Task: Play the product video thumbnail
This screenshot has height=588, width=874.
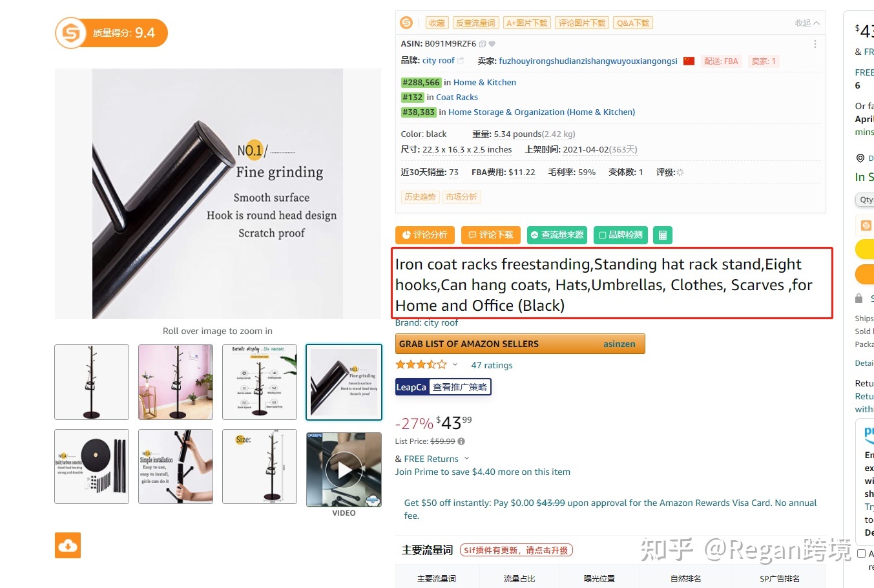Action: coord(344,470)
